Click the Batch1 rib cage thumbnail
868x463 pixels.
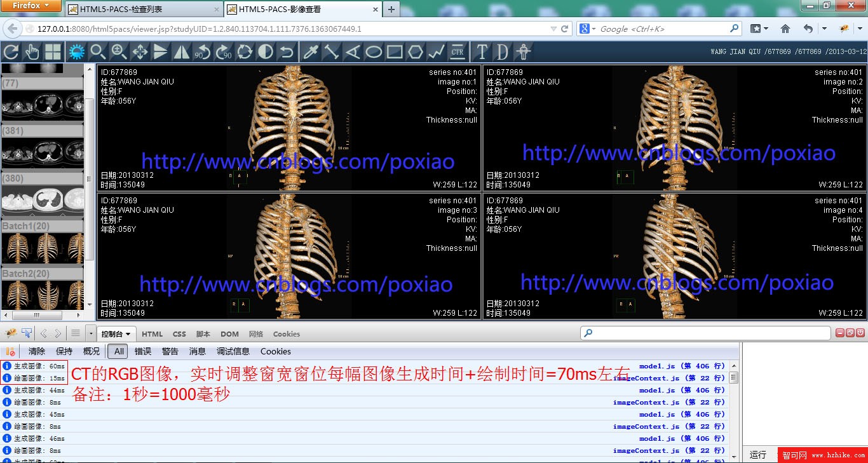43,248
